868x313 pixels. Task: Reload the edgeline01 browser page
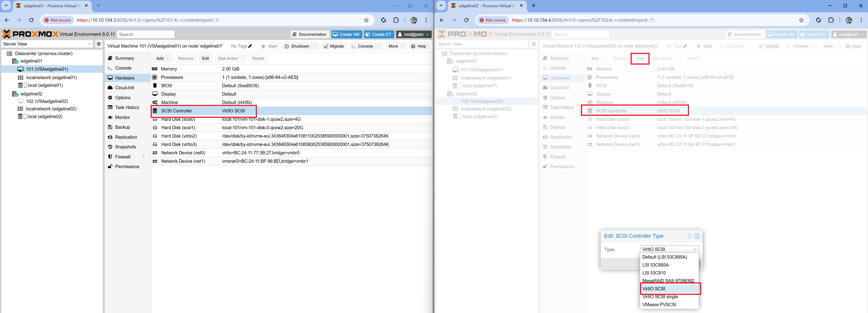(31, 20)
